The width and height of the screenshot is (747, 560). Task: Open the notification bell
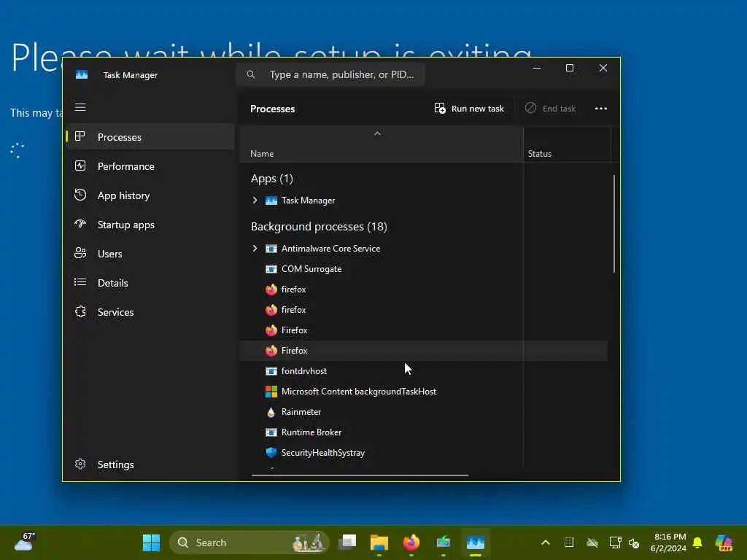click(697, 542)
